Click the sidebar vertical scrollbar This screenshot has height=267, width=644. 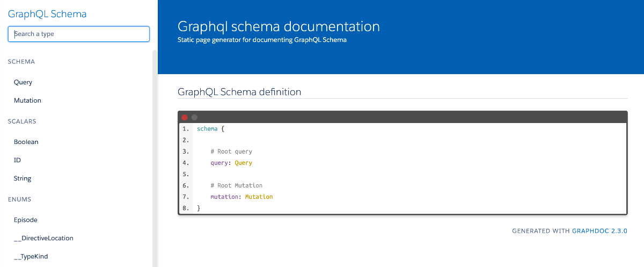tap(155, 158)
